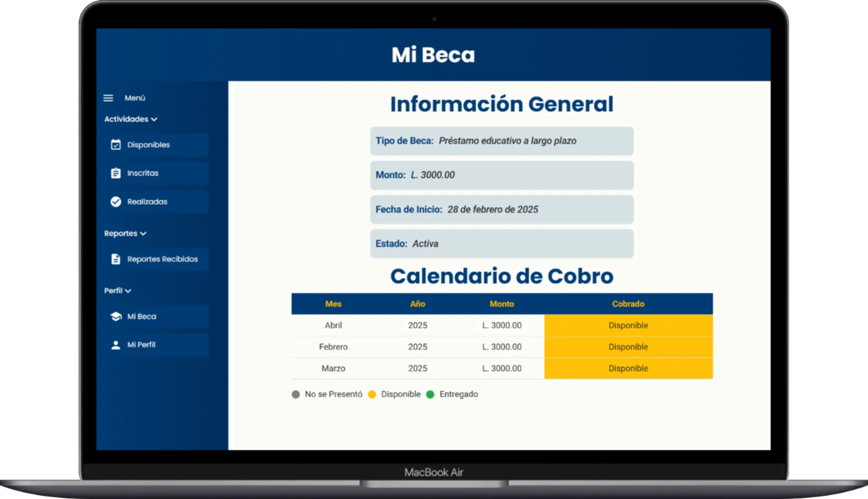Click Disponible status in the Abril row
The image size is (868, 499).
click(x=628, y=325)
